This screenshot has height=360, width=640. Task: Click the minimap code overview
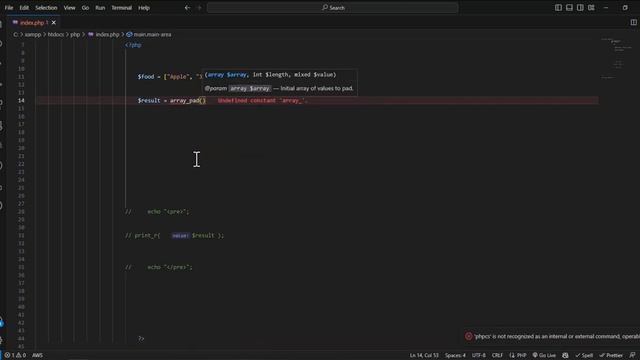pyautogui.click(x=617, y=59)
